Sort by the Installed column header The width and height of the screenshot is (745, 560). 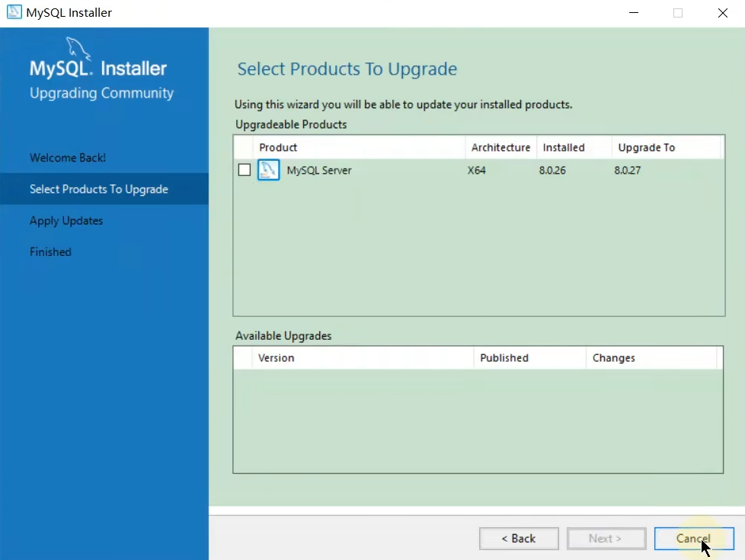point(574,147)
